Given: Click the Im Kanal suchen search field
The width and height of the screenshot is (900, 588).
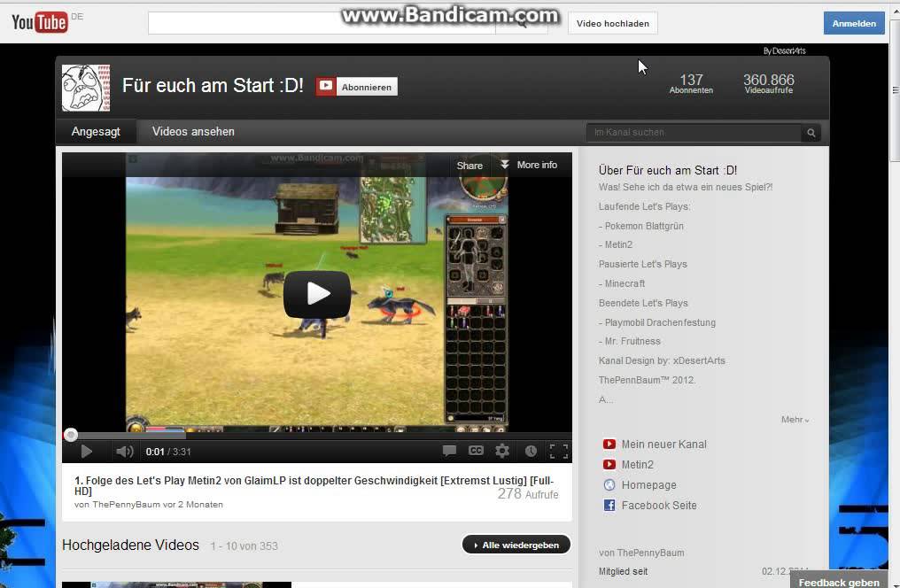Looking at the screenshot, I should click(x=694, y=133).
